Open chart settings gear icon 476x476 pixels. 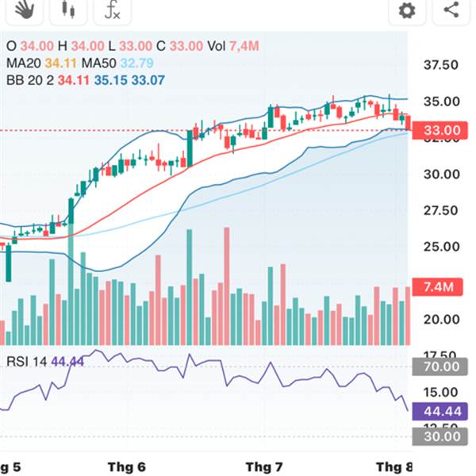pos(407,10)
